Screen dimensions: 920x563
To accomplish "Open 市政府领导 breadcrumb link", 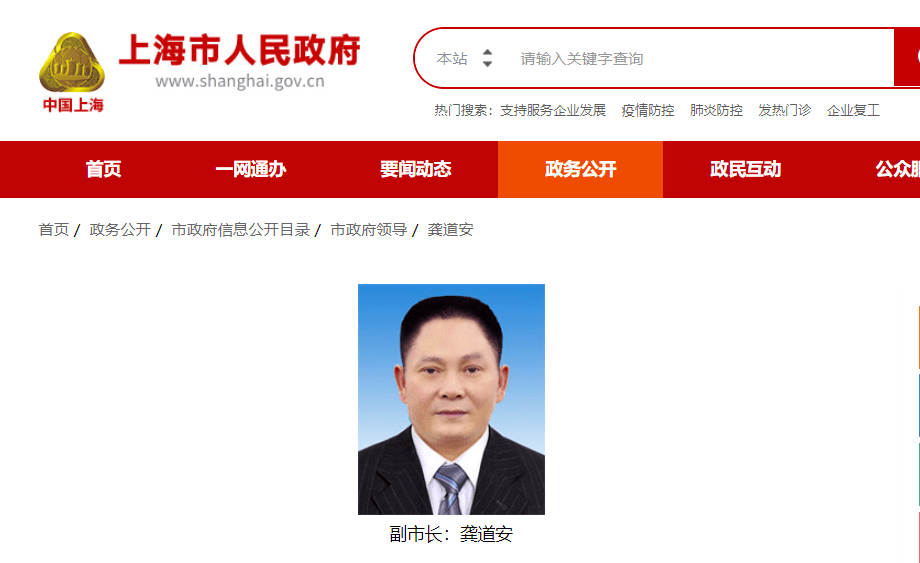I will pyautogui.click(x=368, y=229).
